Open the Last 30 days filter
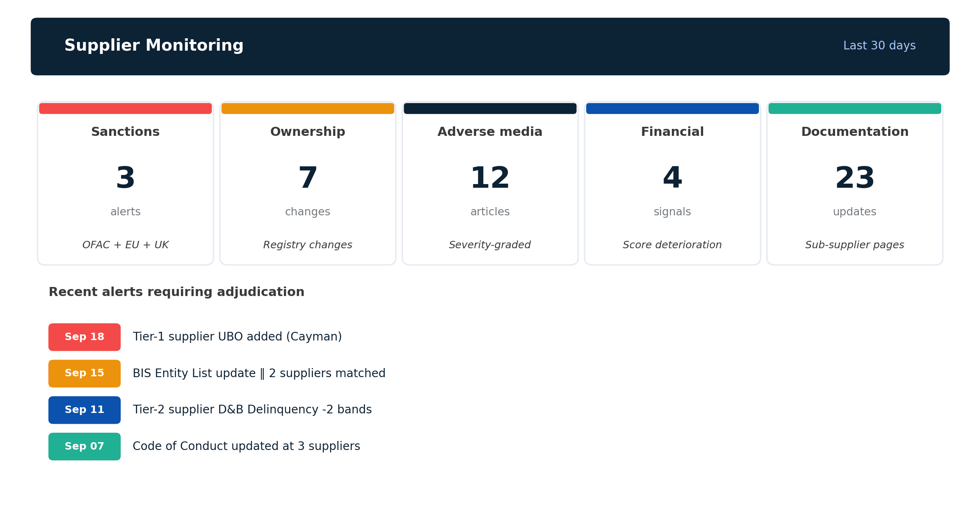 click(x=879, y=46)
